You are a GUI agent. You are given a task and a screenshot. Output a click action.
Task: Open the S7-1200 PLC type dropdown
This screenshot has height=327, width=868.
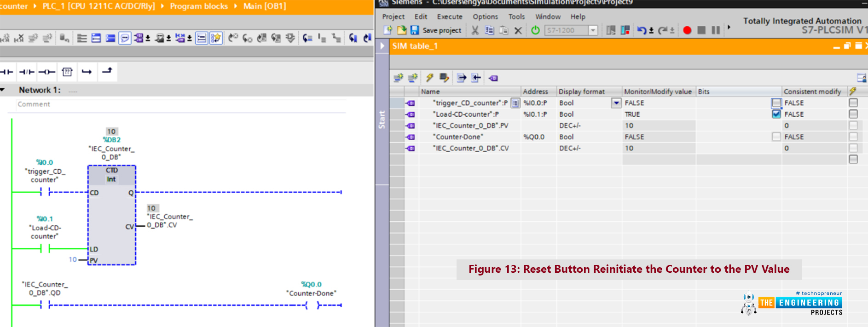point(593,30)
